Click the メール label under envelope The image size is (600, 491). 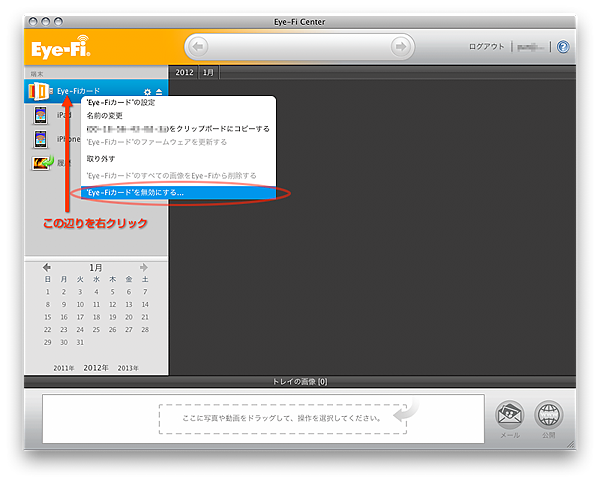pos(510,436)
